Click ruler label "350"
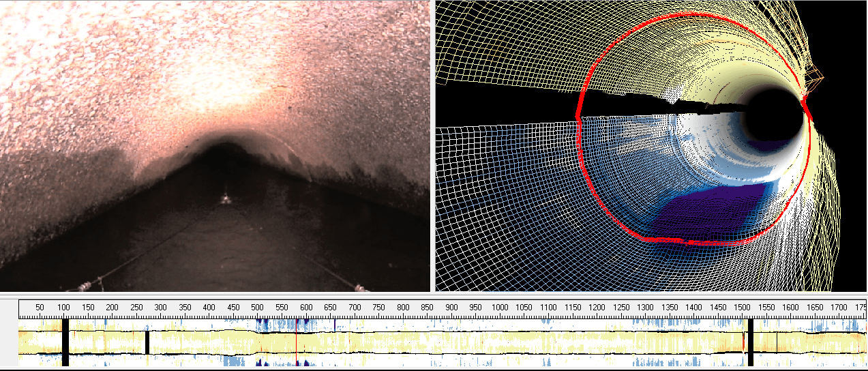 coord(184,308)
